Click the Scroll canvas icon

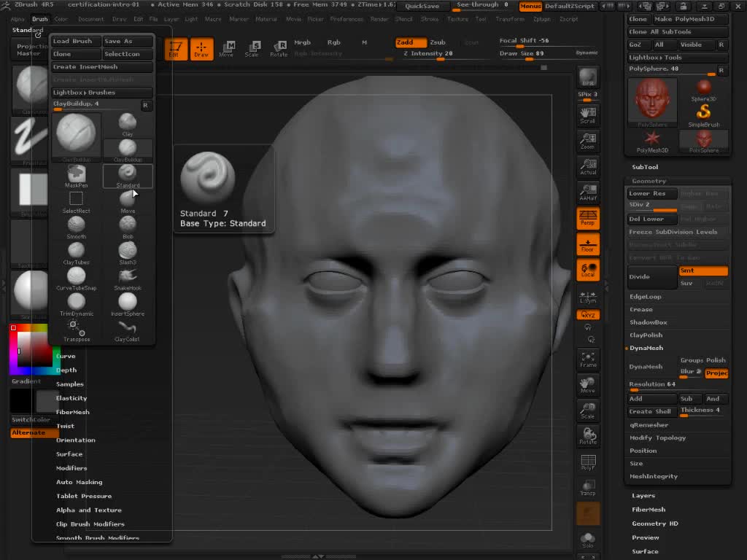tap(588, 115)
